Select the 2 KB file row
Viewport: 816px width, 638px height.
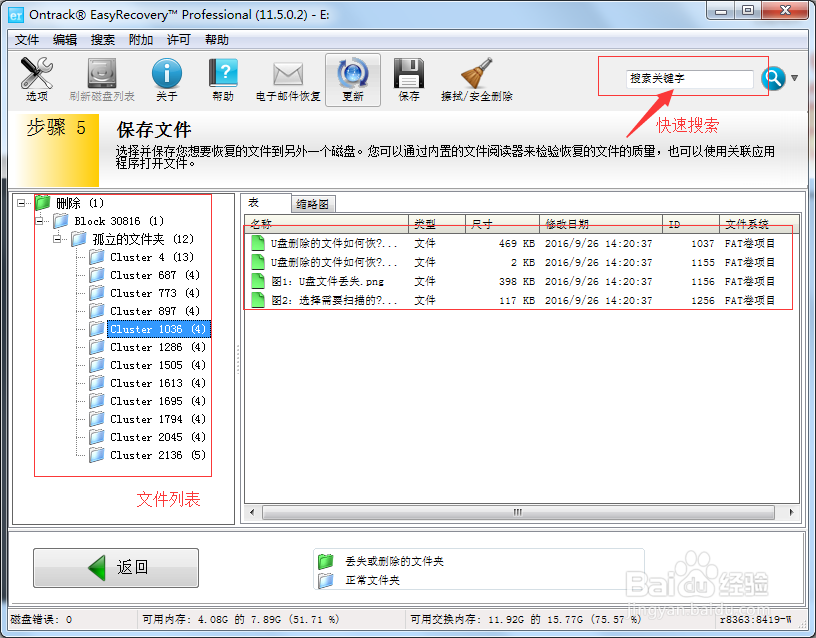(522, 262)
